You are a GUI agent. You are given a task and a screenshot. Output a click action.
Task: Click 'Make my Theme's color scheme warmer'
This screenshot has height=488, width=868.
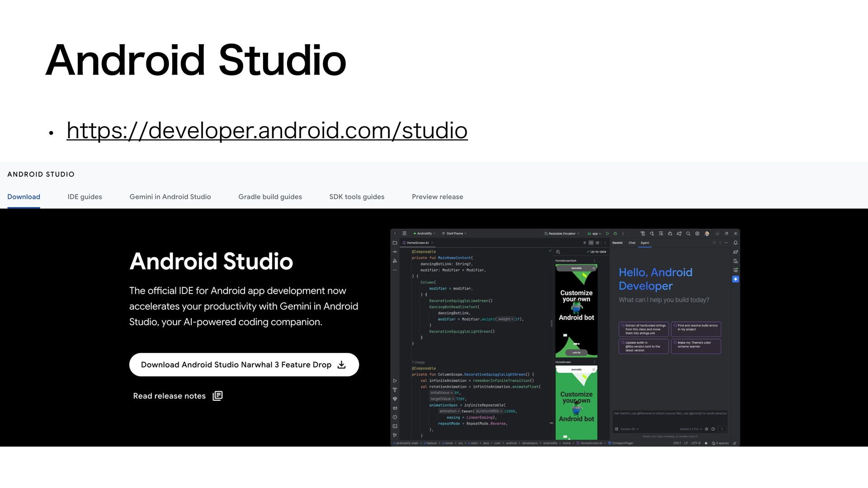(x=696, y=346)
